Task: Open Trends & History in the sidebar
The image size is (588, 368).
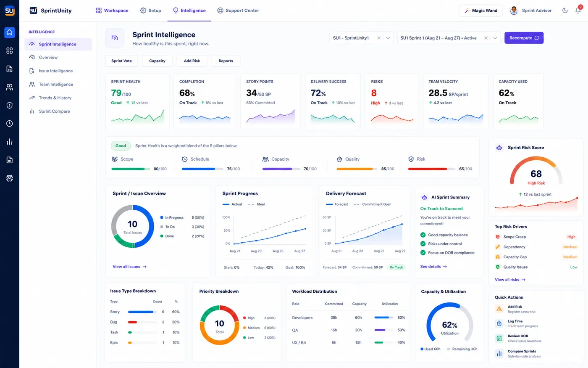Action: (x=55, y=98)
